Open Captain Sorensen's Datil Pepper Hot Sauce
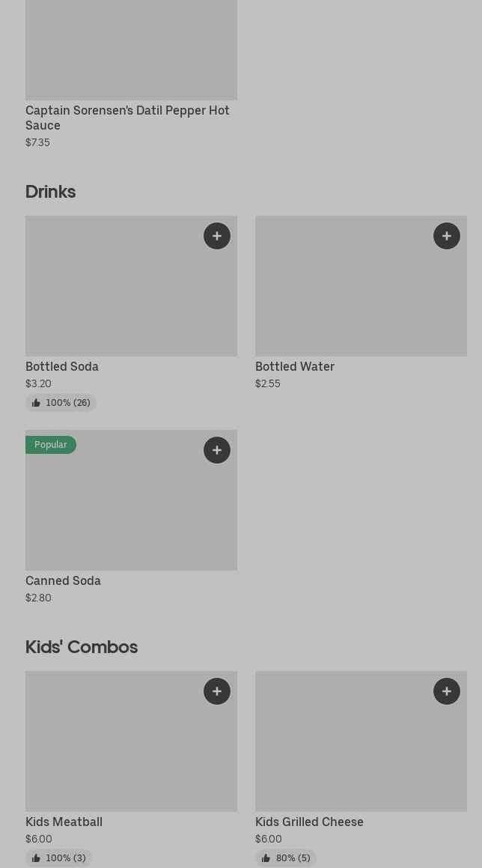The height and width of the screenshot is (868, 482). (x=127, y=118)
